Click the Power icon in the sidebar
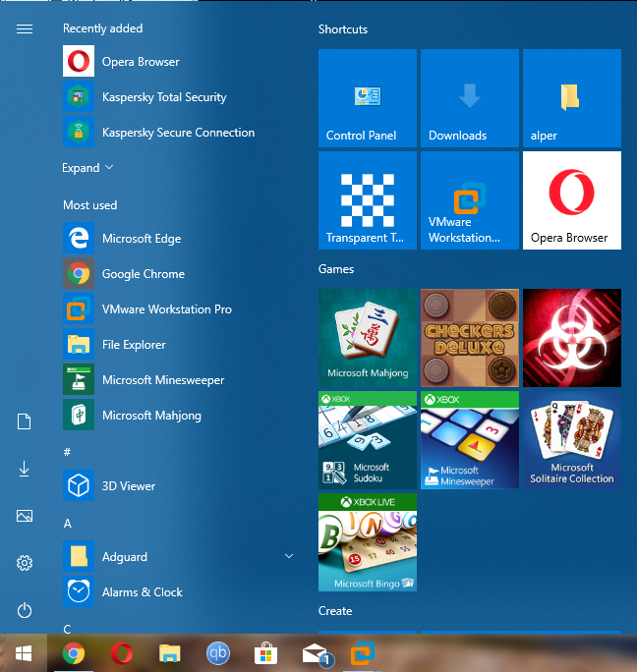Screen dimensions: 637x672 25,610
